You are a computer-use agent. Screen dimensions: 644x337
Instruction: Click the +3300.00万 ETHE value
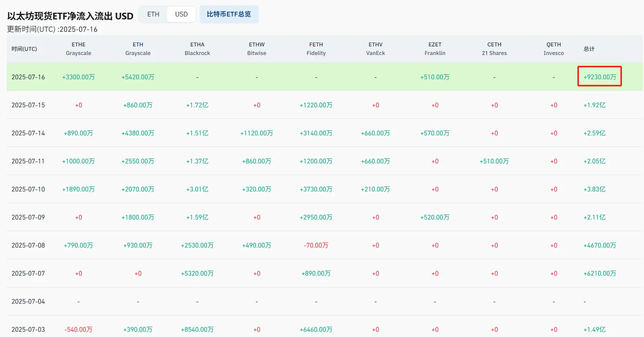pyautogui.click(x=79, y=77)
